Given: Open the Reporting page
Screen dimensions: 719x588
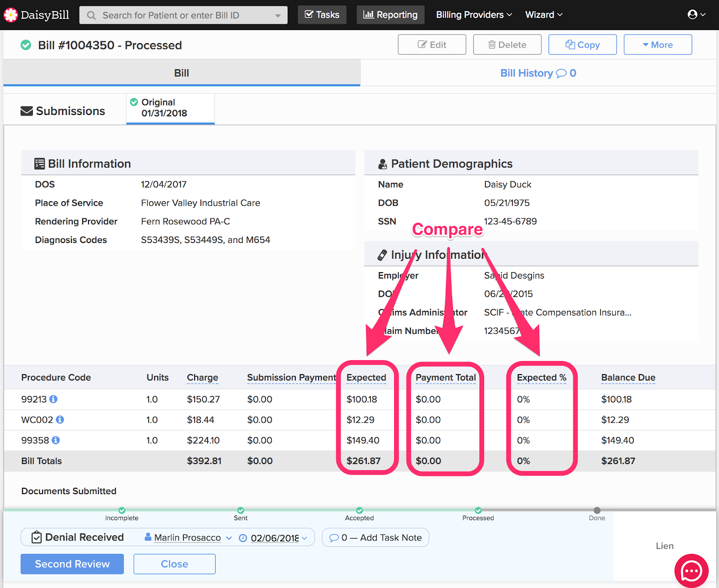Looking at the screenshot, I should (391, 15).
